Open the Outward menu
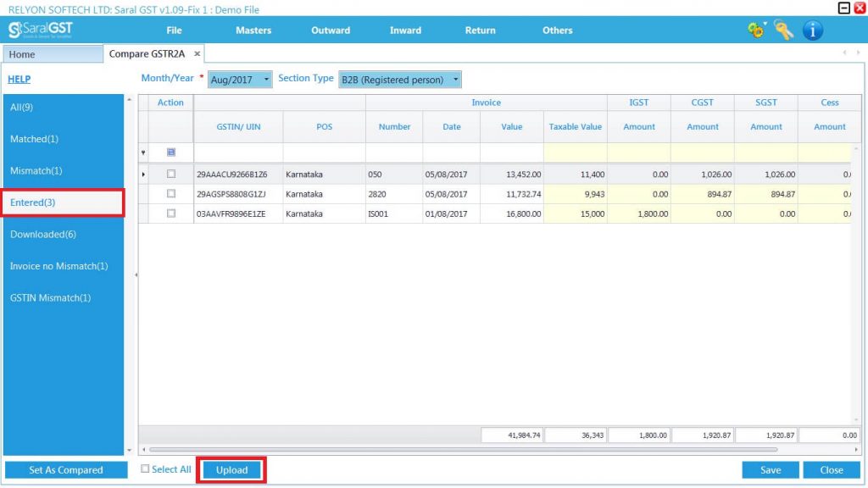The image size is (868, 488). 331,30
